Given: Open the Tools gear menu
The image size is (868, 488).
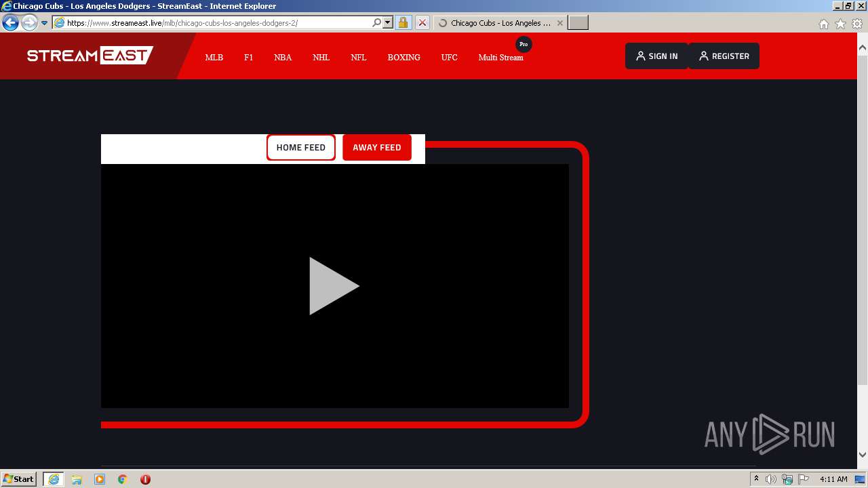Looking at the screenshot, I should 857,24.
